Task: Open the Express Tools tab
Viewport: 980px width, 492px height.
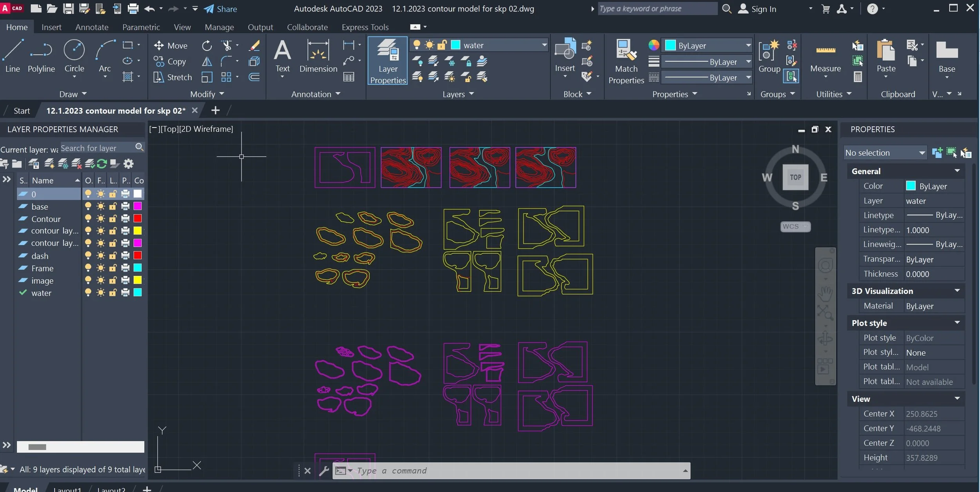Action: 365,27
